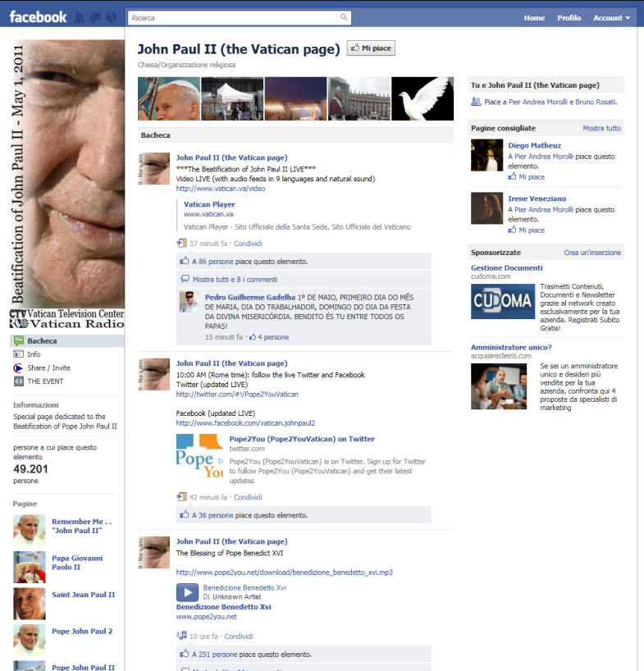The height and width of the screenshot is (671, 644).
Task: Open Papa Giovanni Paolo II page
Action: tap(77, 563)
